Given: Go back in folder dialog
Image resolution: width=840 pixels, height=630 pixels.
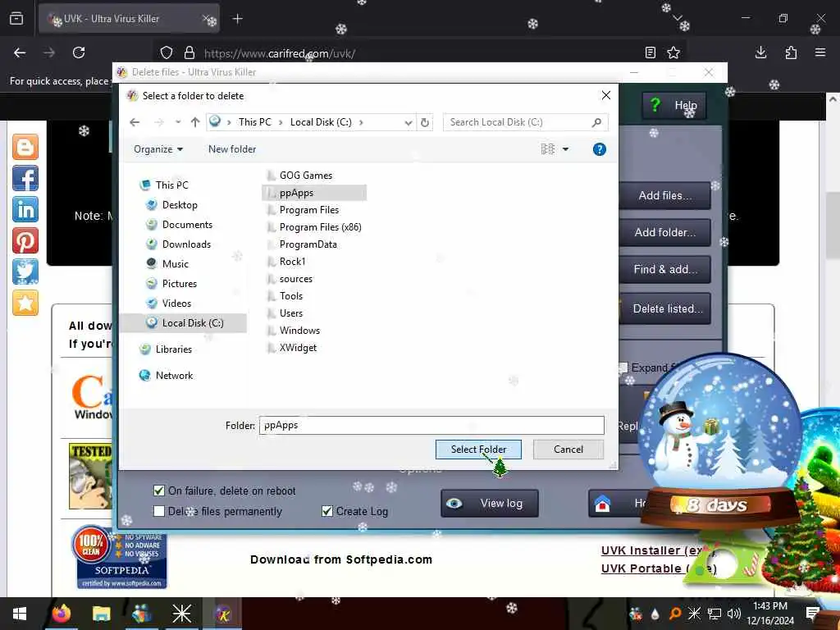Looking at the screenshot, I should (x=135, y=123).
